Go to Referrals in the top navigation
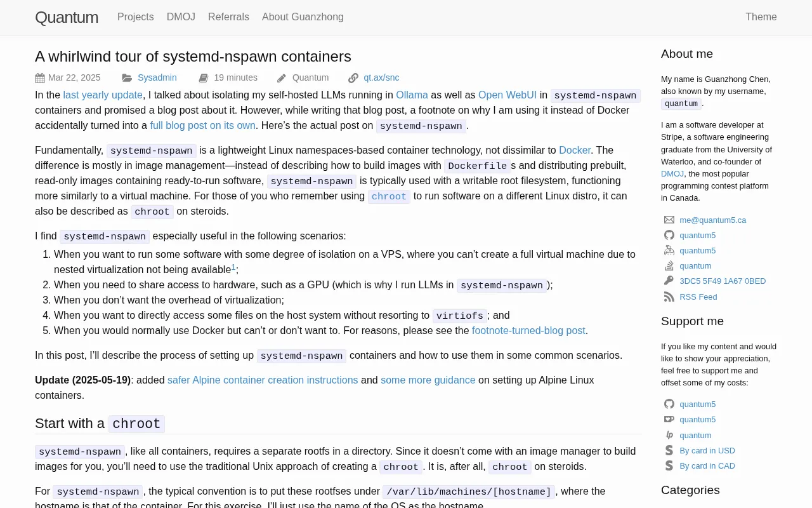Image resolution: width=812 pixels, height=508 pixels. click(x=228, y=17)
